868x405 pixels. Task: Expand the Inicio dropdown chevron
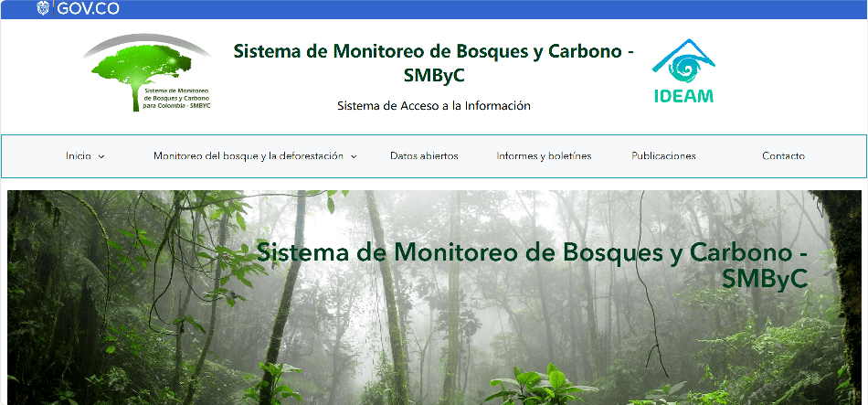click(101, 156)
